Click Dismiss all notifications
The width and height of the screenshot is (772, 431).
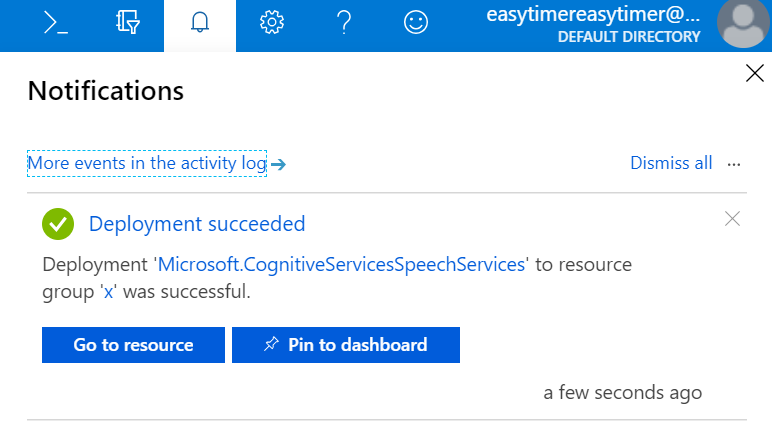(671, 163)
